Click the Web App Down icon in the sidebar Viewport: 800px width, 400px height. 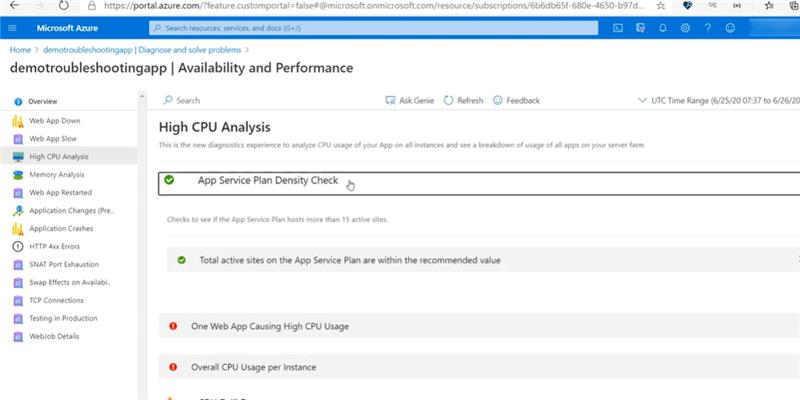point(18,121)
